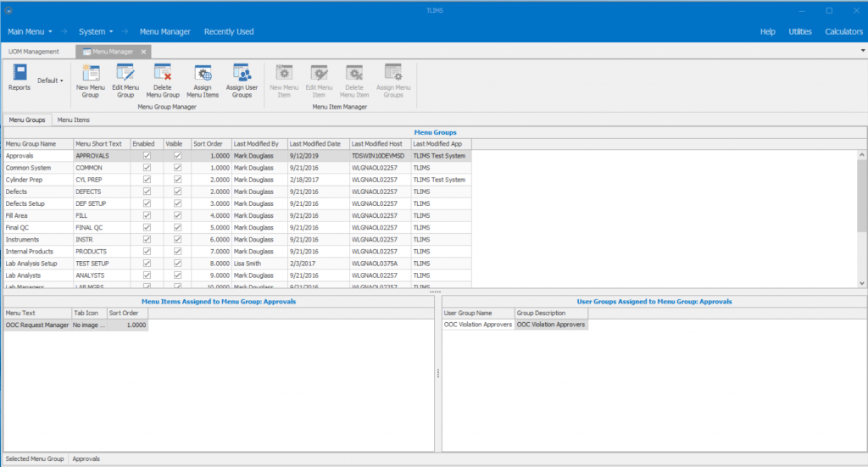Toggle Visible checkbox for Cylinder Prep
The height and width of the screenshot is (467, 868).
point(177,180)
